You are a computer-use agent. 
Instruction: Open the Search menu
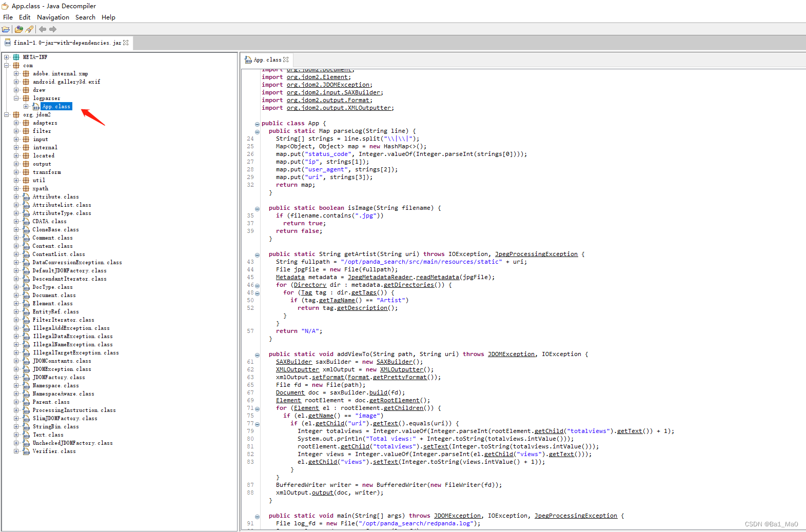pos(85,17)
